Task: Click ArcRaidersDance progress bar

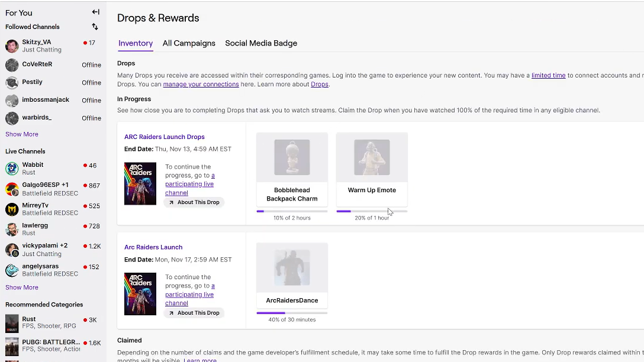Action: (x=292, y=313)
